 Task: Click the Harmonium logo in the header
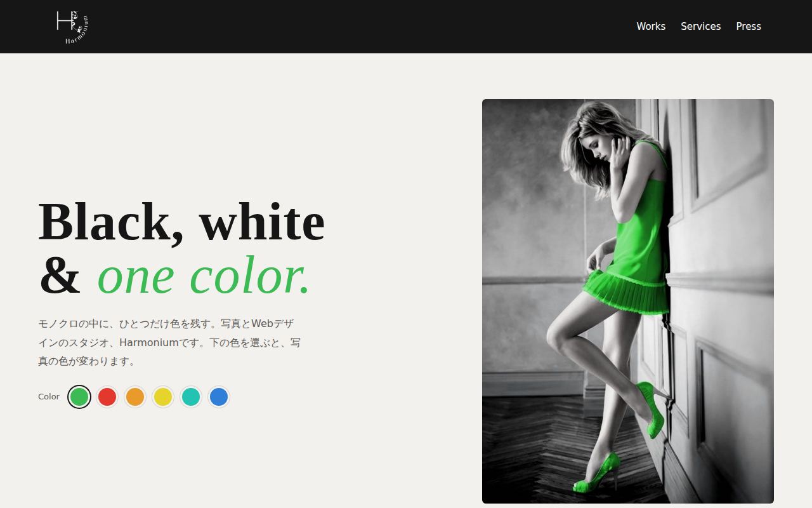click(x=72, y=27)
